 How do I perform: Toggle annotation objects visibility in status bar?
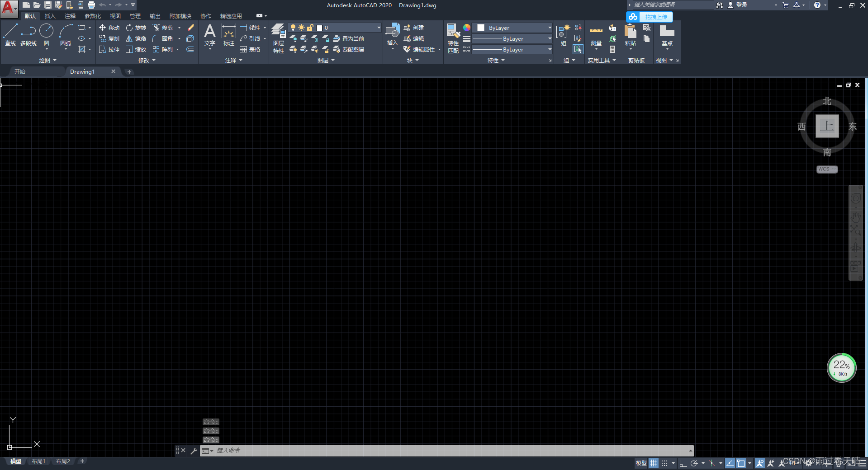(x=760, y=463)
